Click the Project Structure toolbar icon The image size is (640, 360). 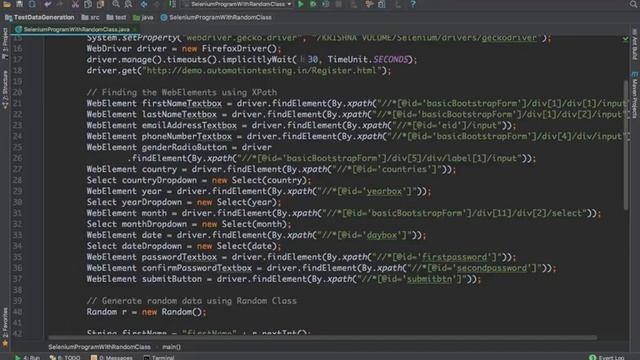(382, 4)
